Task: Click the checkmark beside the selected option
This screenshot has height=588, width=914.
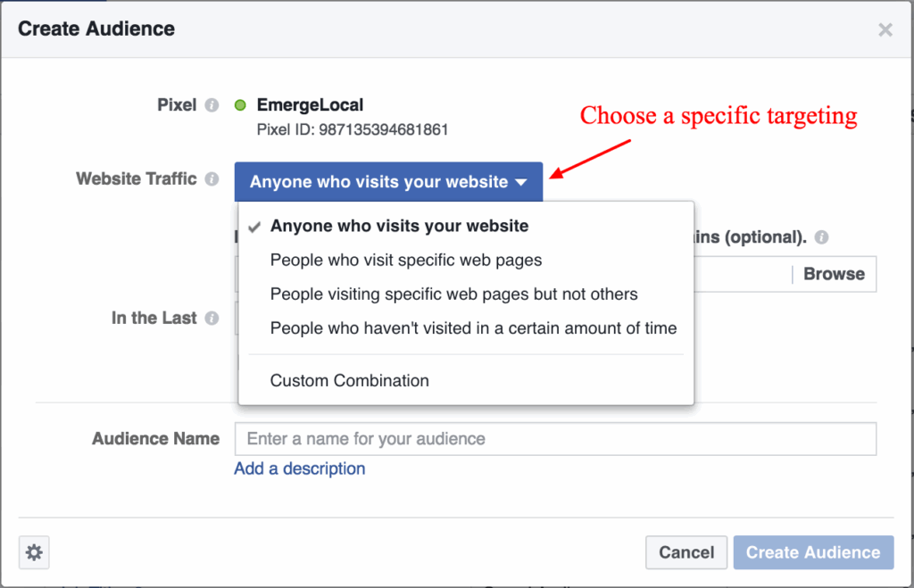Action: coord(253,226)
